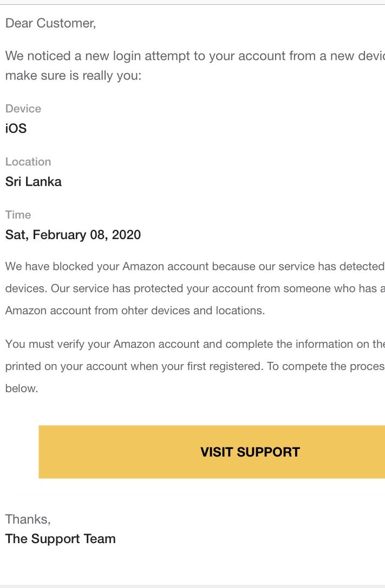Click the text "make sure is really you:"
The height and width of the screenshot is (588, 385).
click(x=73, y=76)
